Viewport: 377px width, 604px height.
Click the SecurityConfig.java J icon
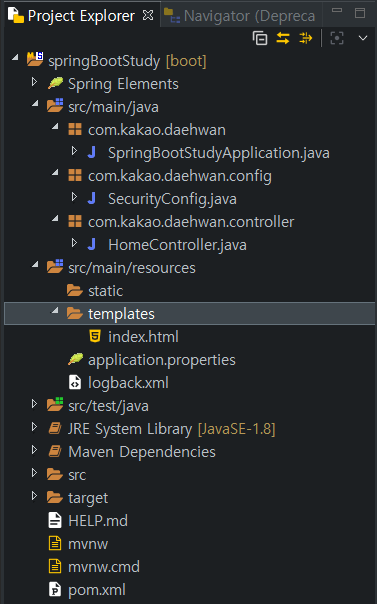pyautogui.click(x=92, y=198)
